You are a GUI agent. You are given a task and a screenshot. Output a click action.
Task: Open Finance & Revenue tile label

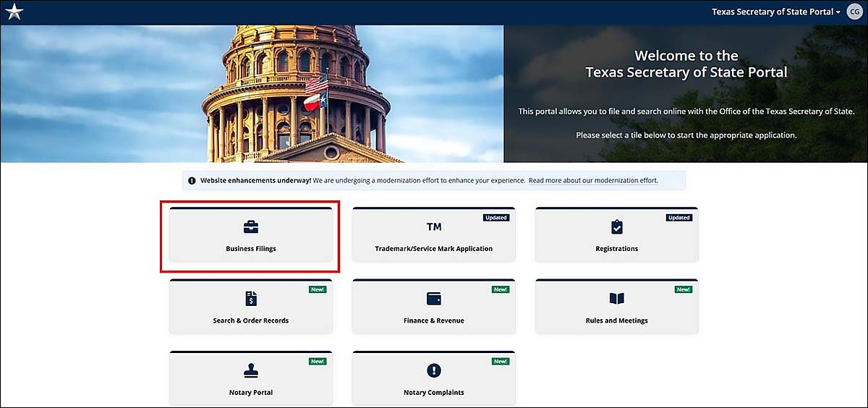pos(434,320)
